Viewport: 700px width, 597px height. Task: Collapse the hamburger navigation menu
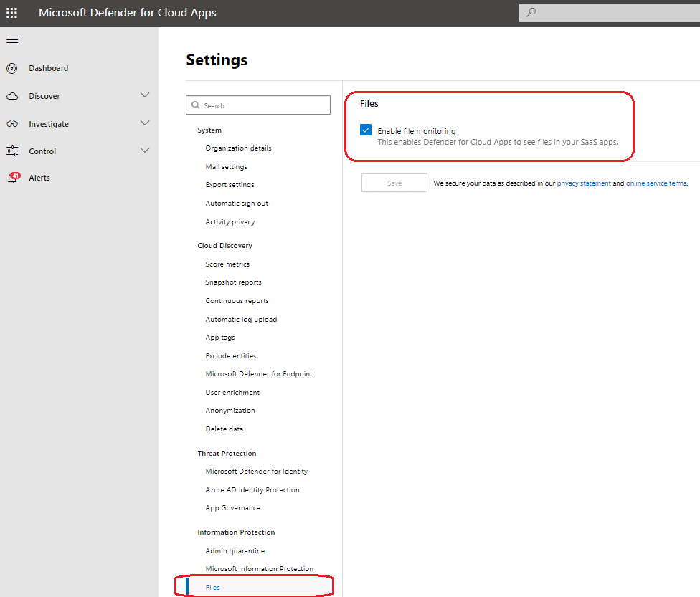12,39
